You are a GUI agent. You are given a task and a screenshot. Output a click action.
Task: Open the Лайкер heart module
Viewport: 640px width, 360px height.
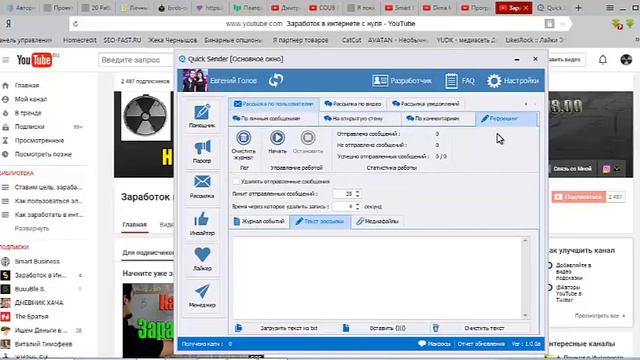(x=202, y=259)
